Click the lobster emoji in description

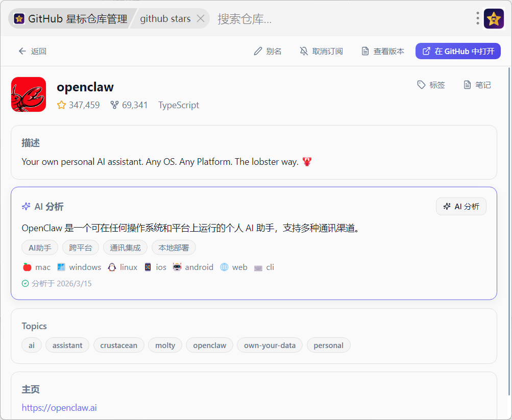pyautogui.click(x=307, y=162)
